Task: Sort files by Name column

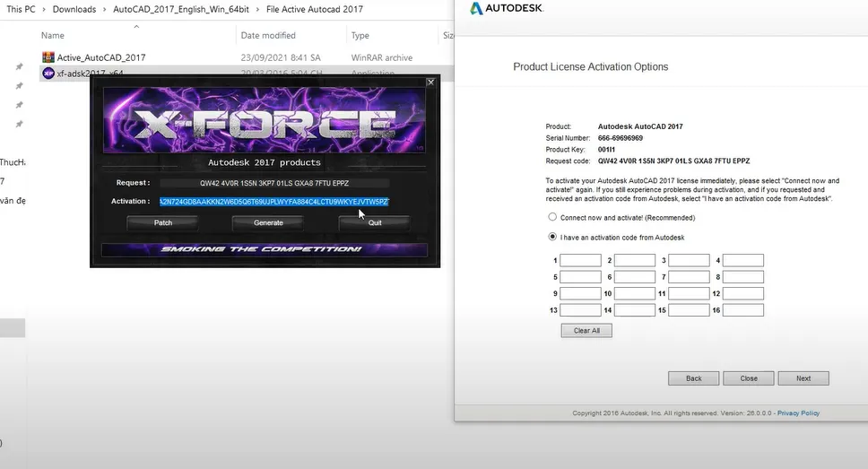Action: click(53, 36)
